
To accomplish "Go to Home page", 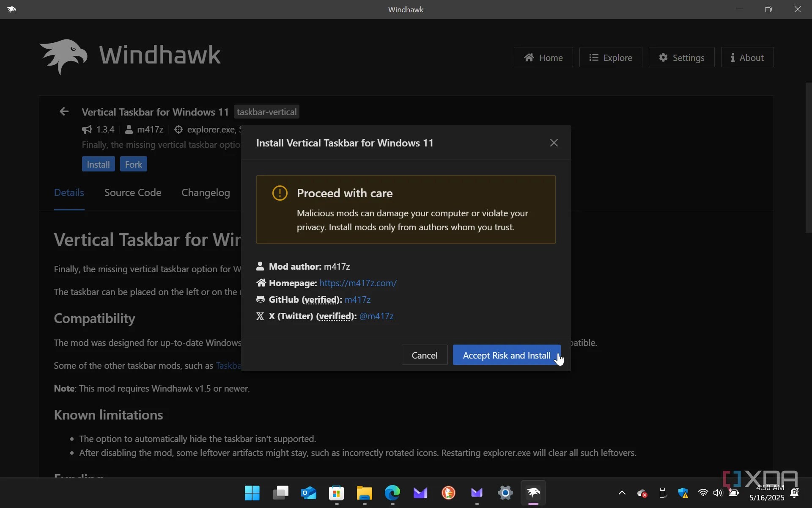I will [x=543, y=57].
